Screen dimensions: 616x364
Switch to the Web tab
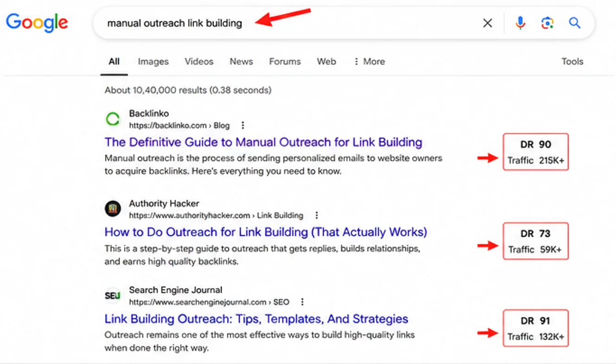point(326,62)
